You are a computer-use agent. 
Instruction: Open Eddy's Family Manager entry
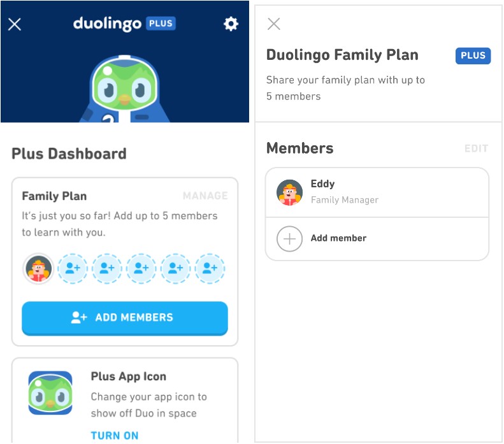pos(377,192)
